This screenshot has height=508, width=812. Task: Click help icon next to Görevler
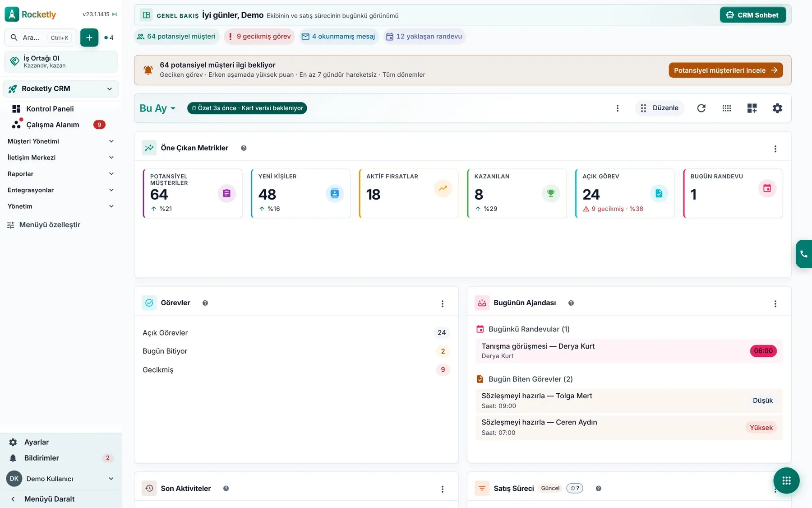pos(205,303)
